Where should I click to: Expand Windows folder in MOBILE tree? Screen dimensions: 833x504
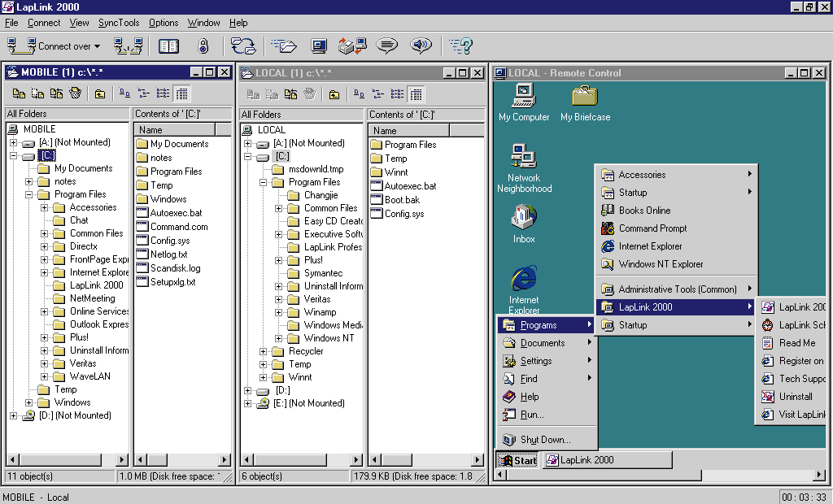coord(29,402)
